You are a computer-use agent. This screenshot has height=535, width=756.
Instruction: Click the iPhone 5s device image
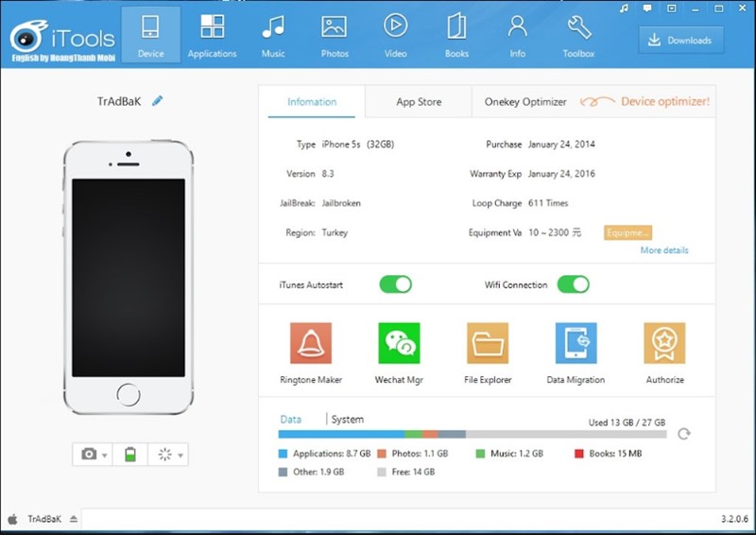tap(129, 278)
